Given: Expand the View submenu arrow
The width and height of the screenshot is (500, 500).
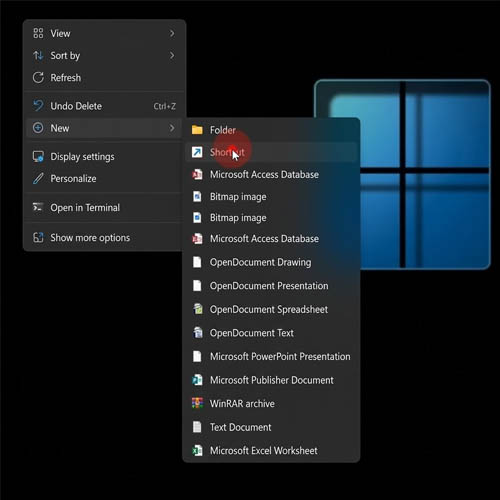Looking at the screenshot, I should (x=172, y=33).
